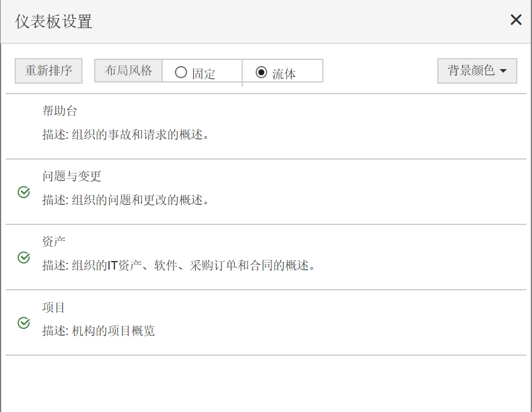The height and width of the screenshot is (412, 532).
Task: Select the 固定 layout radio button
Action: (180, 73)
